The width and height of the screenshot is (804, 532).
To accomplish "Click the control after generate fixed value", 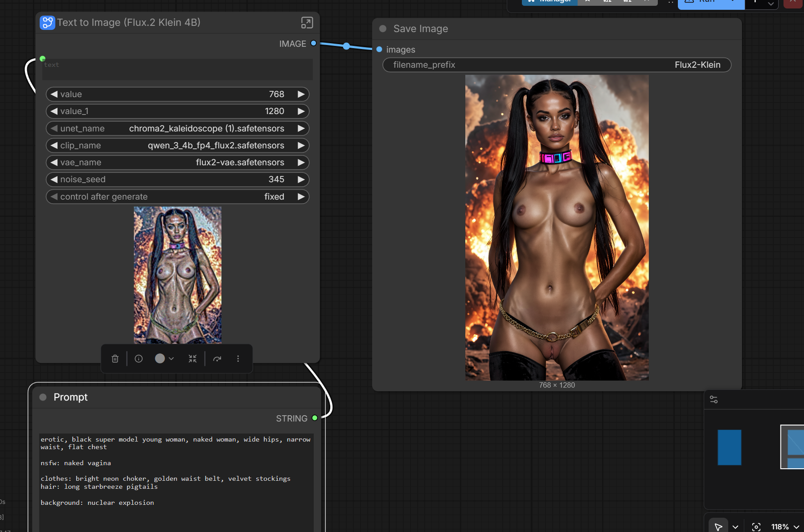I will tap(274, 196).
